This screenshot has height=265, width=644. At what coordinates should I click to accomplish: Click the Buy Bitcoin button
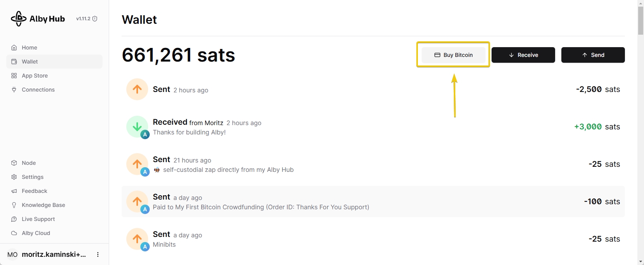point(453,55)
